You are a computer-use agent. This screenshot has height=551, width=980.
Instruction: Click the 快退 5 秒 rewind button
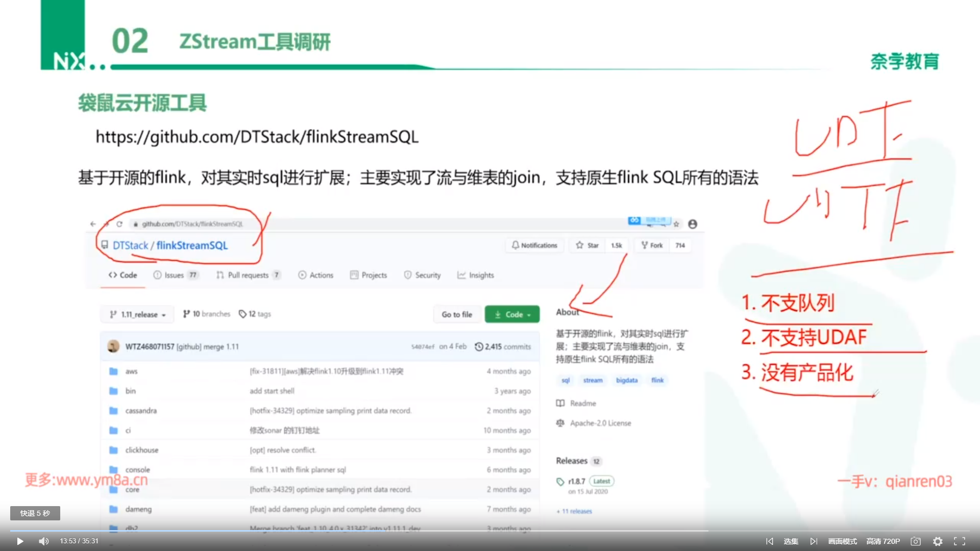tap(35, 513)
